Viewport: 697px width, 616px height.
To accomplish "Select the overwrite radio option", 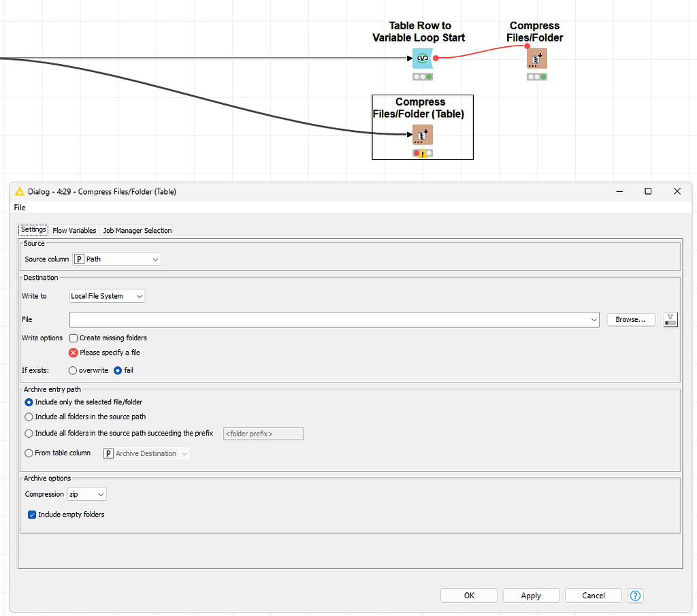I will pos(72,371).
